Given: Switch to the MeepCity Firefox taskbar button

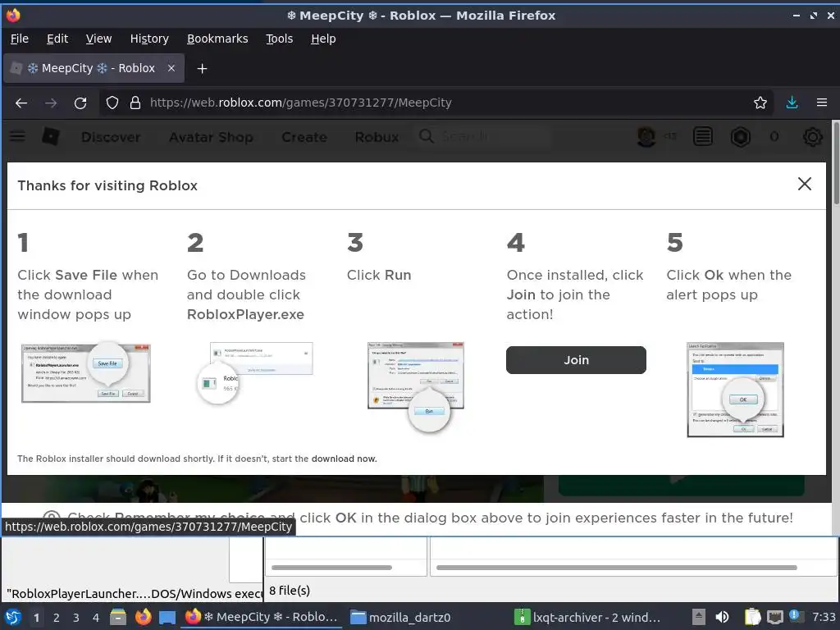Looking at the screenshot, I should coord(262,617).
